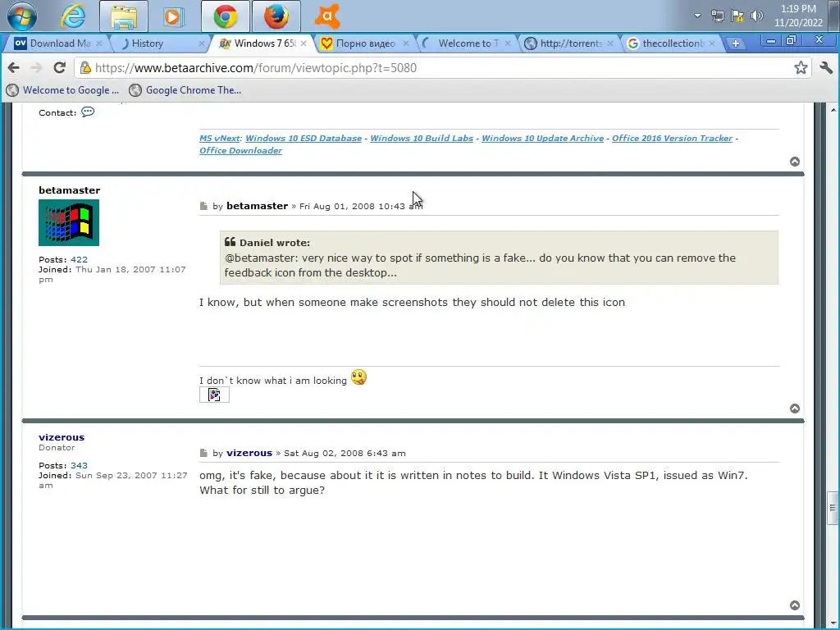Open betamaster's 422 posts count
This screenshot has height=630, width=840.
79,259
